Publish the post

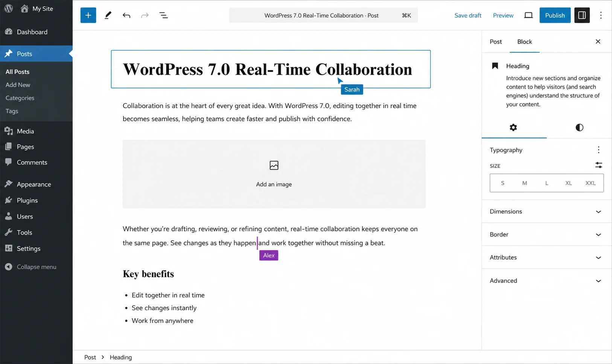tap(555, 15)
